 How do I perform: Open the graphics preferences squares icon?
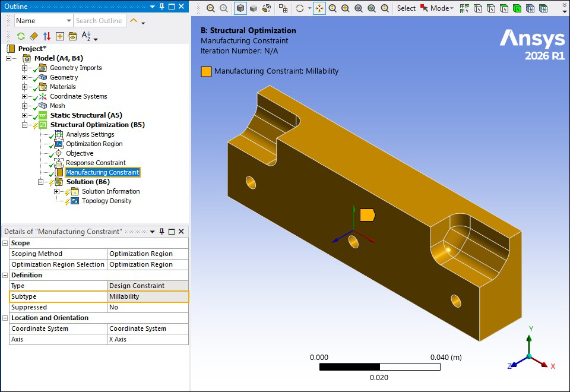coord(283,8)
